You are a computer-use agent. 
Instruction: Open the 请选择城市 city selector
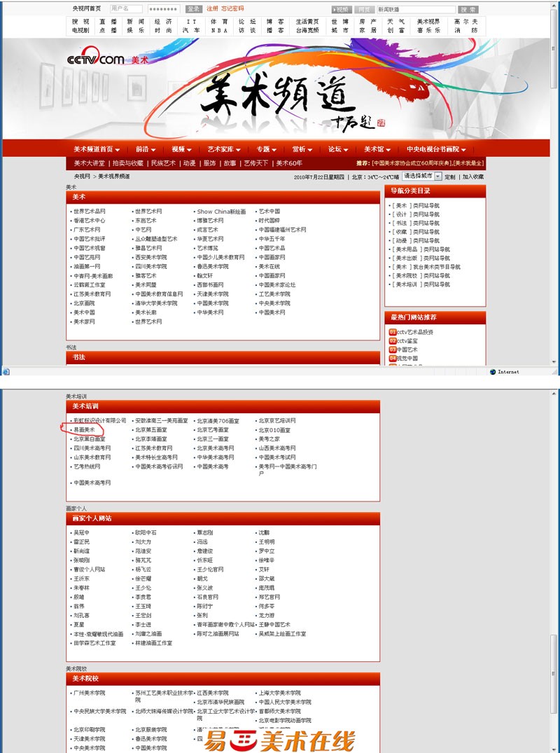click(422, 177)
